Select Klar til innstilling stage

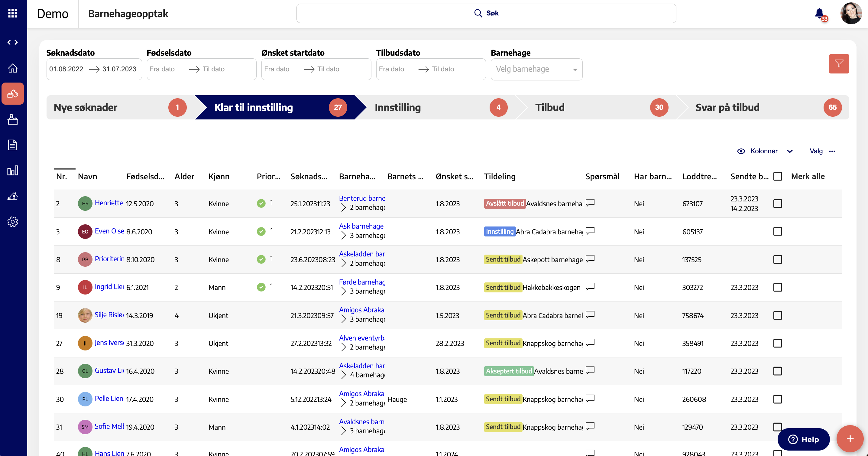[280, 107]
